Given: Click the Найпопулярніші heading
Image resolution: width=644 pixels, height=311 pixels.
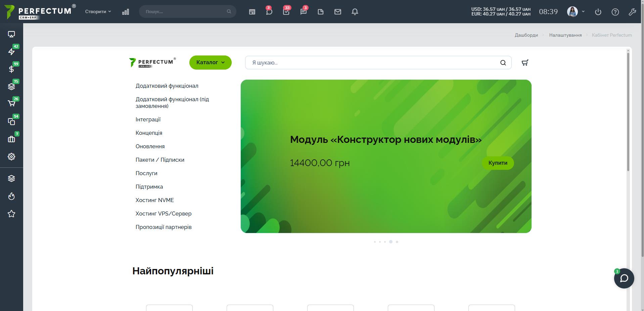Looking at the screenshot, I should tap(173, 271).
